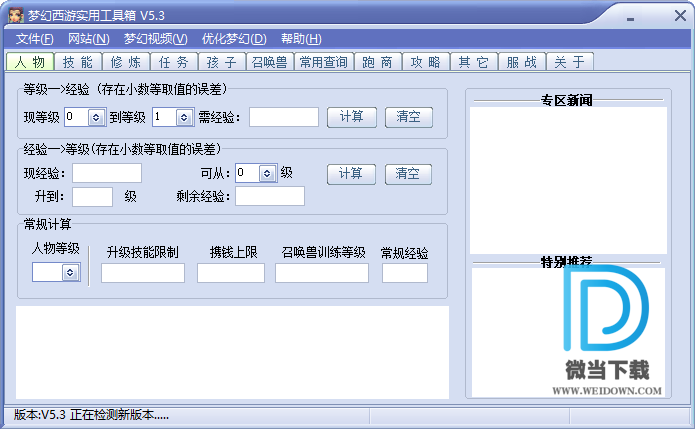The width and height of the screenshot is (695, 429).
Task: Open the 梦幻视频(V) menu
Action: coord(156,39)
